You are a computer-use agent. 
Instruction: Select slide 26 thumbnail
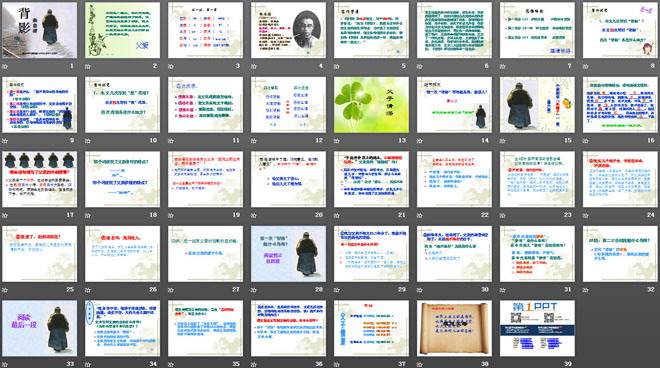pyautogui.click(x=122, y=254)
